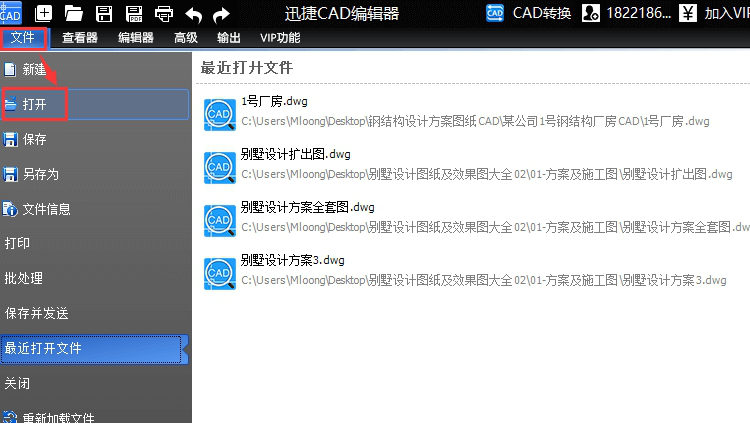Image resolution: width=750 pixels, height=439 pixels.
Task: Click the CAD icon beside 别墅设计扩出图.dwg
Action: (220, 168)
